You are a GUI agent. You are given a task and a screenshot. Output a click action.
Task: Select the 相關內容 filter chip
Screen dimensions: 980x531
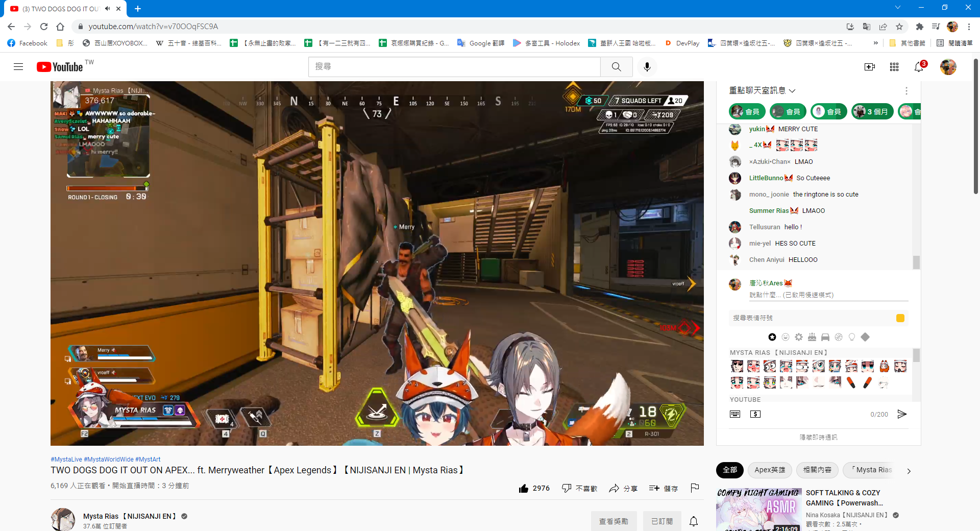[x=817, y=470]
